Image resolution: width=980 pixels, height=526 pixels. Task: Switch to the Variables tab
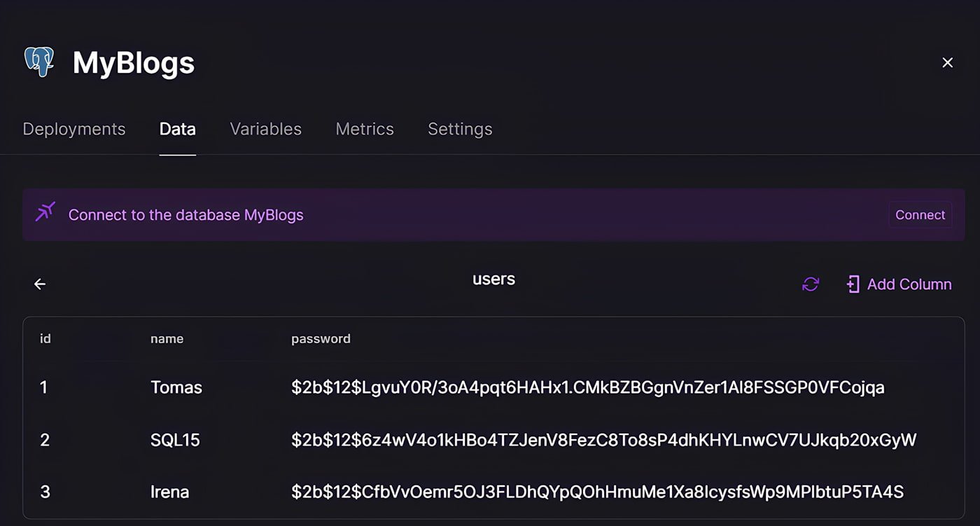click(x=266, y=129)
